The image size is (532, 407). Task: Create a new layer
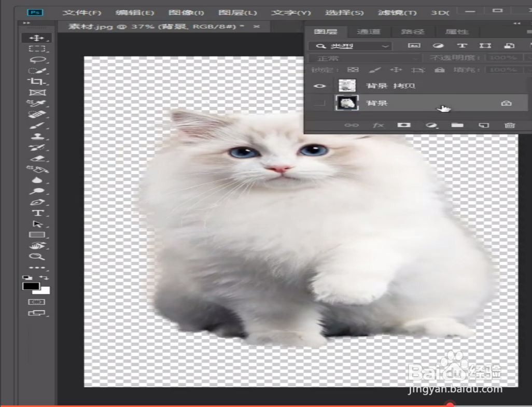tap(484, 125)
